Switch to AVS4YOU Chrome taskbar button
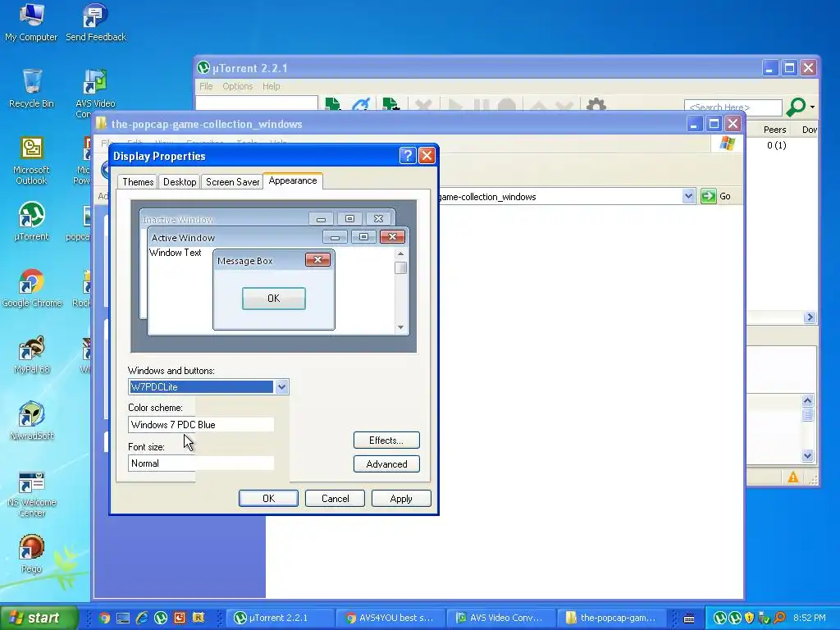Image resolution: width=840 pixels, height=630 pixels. (390, 618)
